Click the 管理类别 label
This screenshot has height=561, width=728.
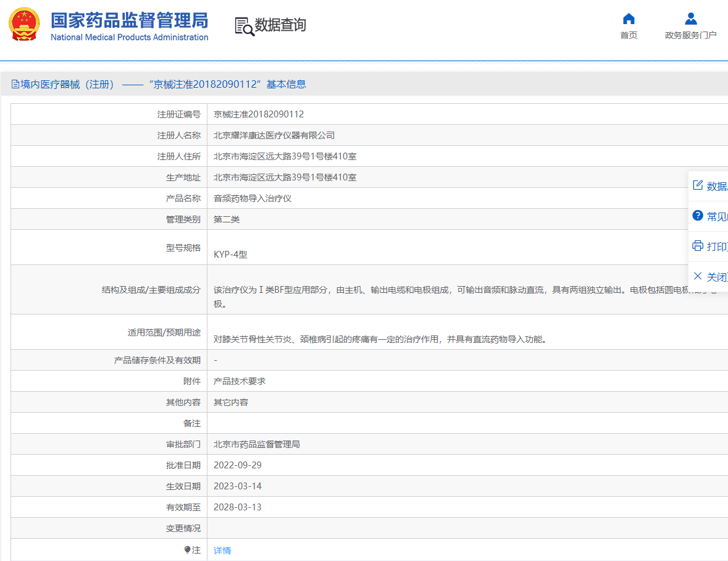(183, 219)
